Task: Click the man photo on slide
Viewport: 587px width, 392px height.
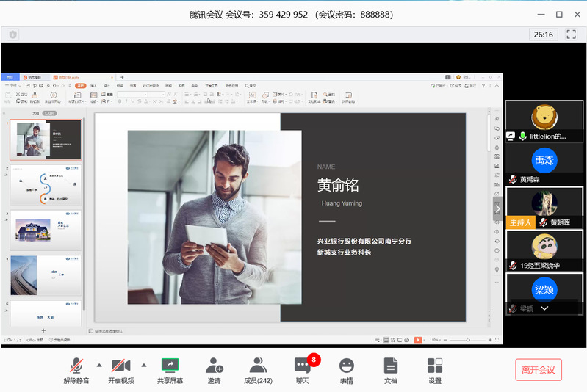Action: [x=215, y=217]
